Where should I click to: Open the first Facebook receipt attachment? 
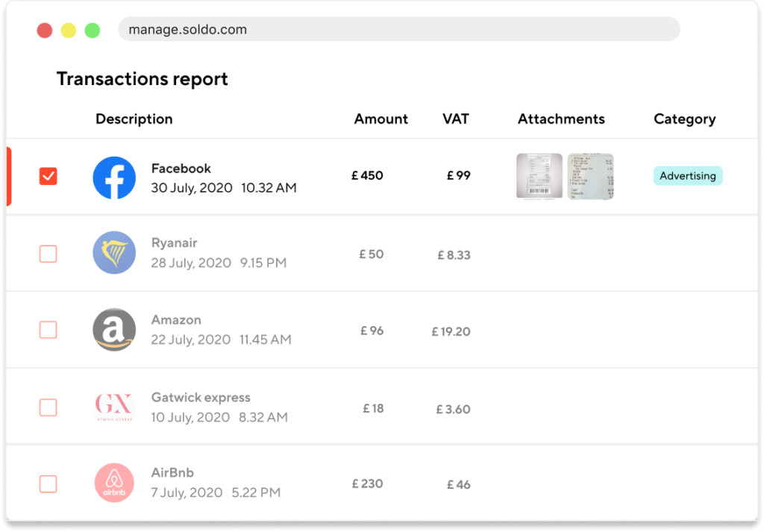coord(539,176)
